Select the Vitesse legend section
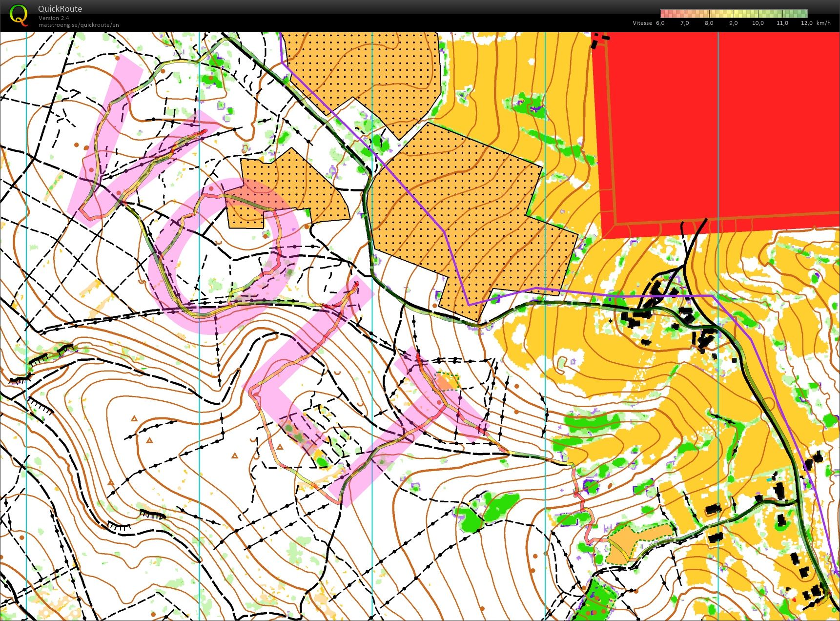The width and height of the screenshot is (840, 621). click(642, 23)
